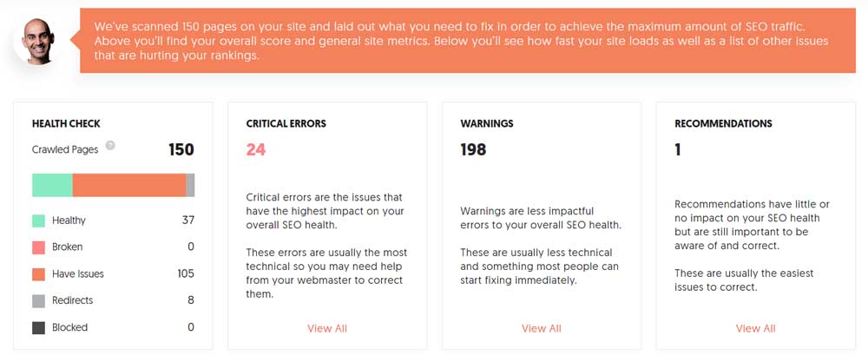Click the Crawled Pages help question-mark icon

coord(110,146)
